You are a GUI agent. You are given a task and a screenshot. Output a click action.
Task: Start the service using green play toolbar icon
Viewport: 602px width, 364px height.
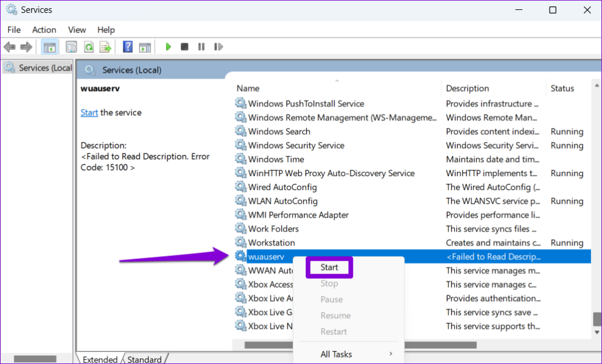[168, 46]
